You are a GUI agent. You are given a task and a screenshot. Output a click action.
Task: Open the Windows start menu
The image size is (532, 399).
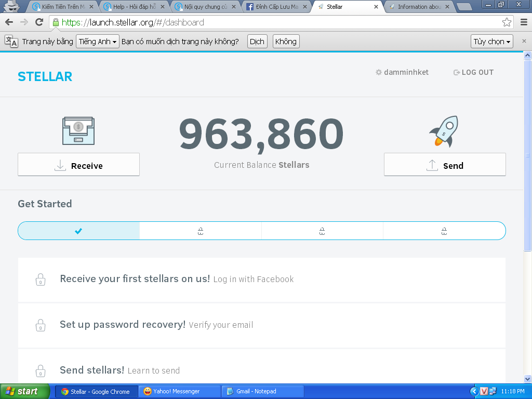tap(25, 391)
